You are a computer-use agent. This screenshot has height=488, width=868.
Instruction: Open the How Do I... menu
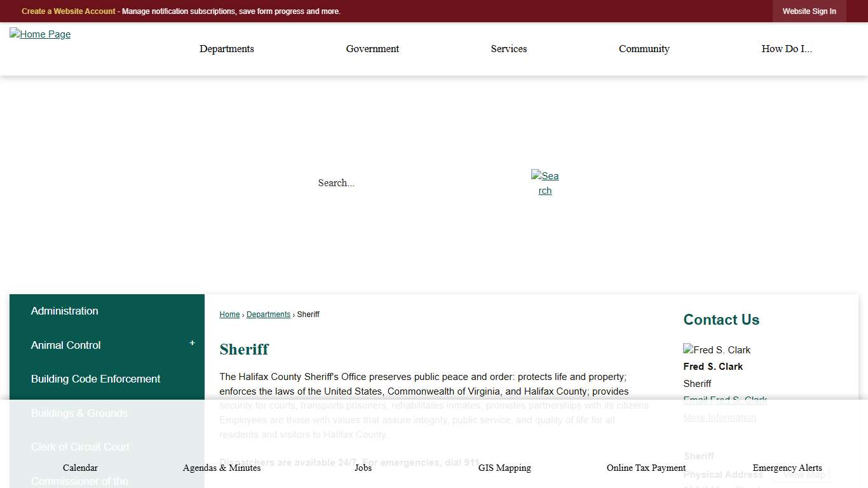pyautogui.click(x=787, y=49)
